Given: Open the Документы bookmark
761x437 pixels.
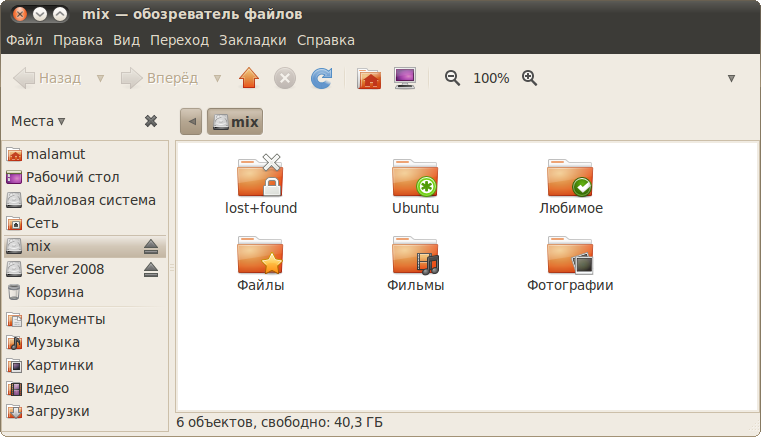Looking at the screenshot, I should click(x=85, y=319).
